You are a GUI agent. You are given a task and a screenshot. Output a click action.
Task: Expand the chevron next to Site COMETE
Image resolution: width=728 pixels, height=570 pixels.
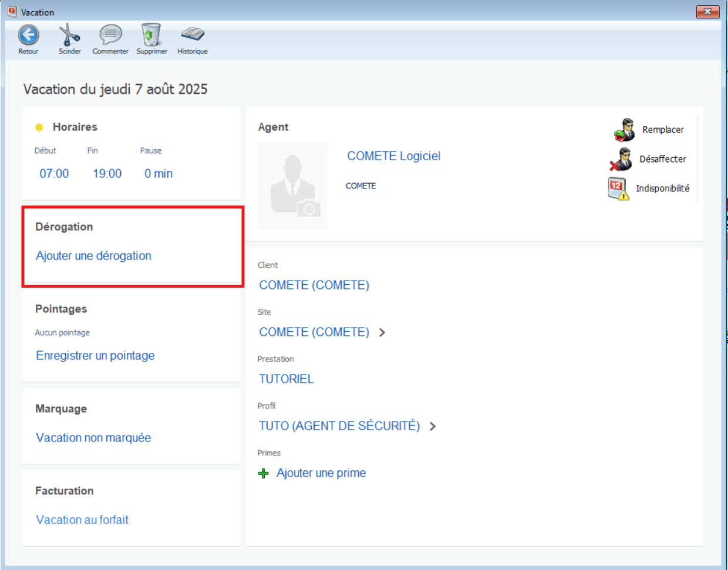click(x=382, y=332)
